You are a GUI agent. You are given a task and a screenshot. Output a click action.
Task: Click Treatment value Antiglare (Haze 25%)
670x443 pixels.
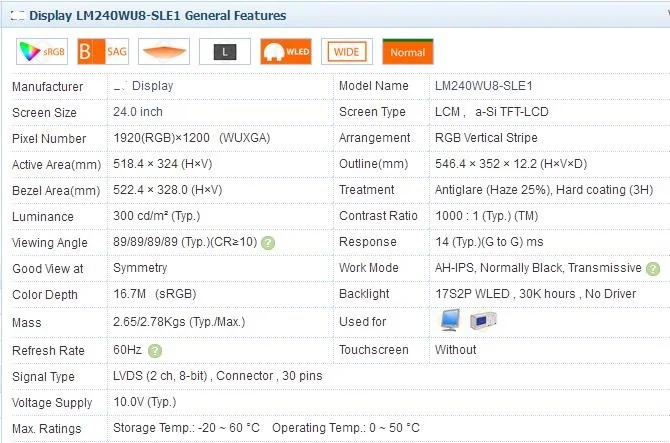494,190
